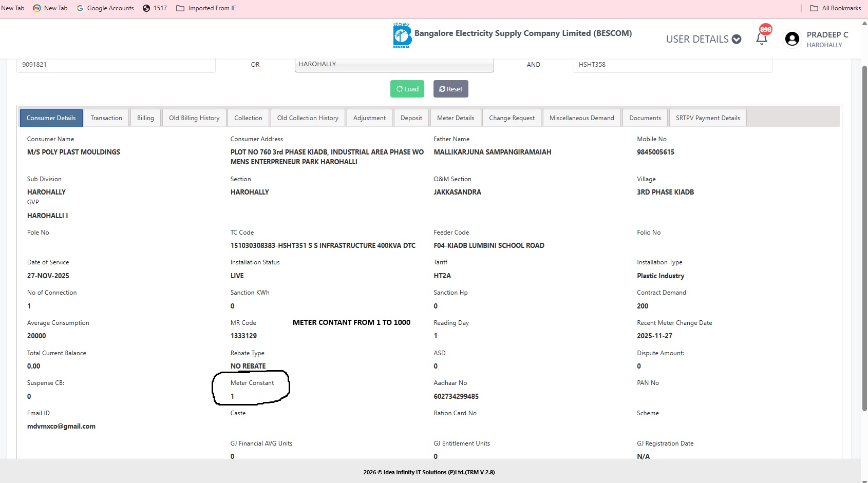Click the Aadhaar number 602734299485
The height and width of the screenshot is (483, 868).
[456, 396]
